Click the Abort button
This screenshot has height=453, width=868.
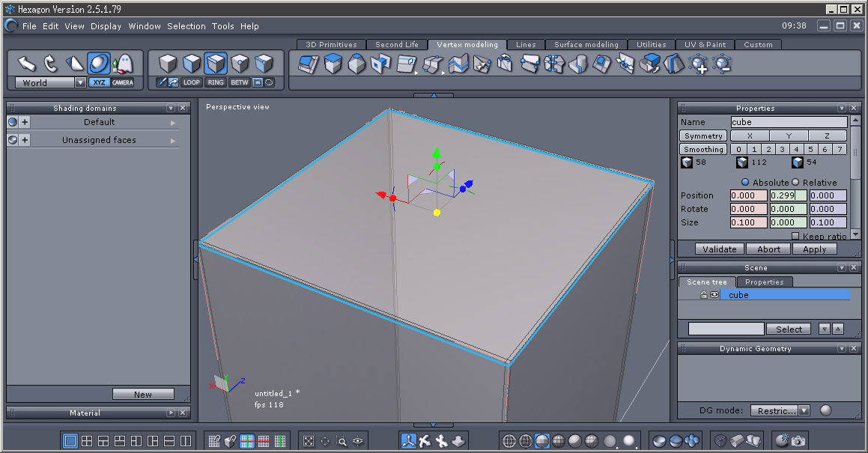point(769,249)
